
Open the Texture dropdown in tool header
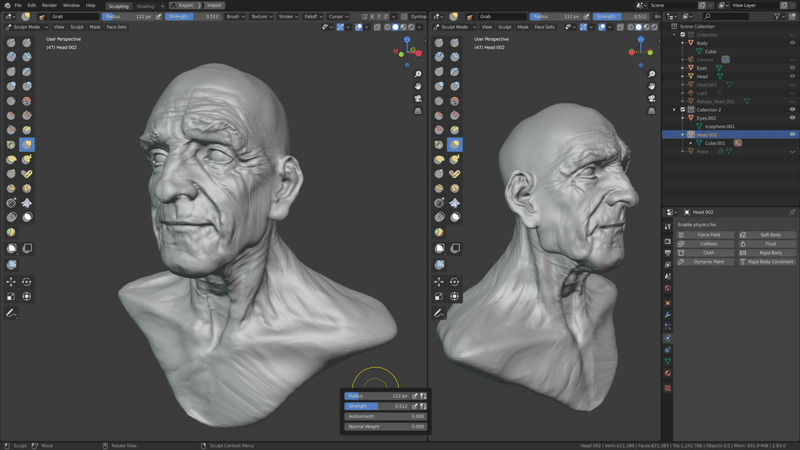coord(261,16)
